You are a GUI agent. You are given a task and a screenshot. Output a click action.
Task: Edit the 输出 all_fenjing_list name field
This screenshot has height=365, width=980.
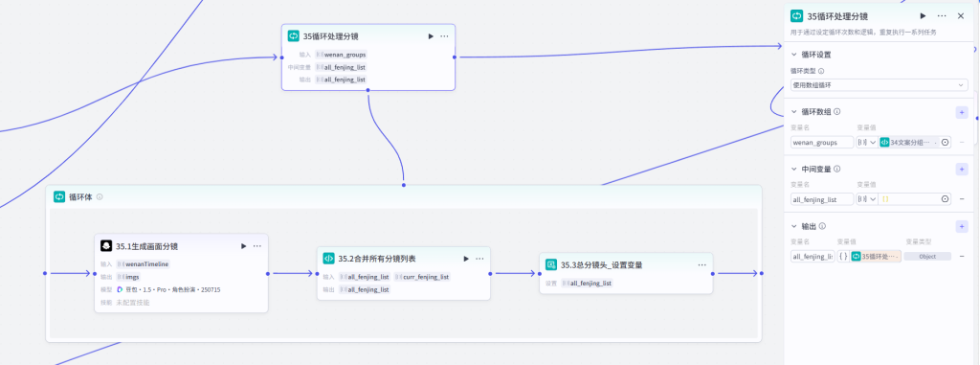point(813,256)
